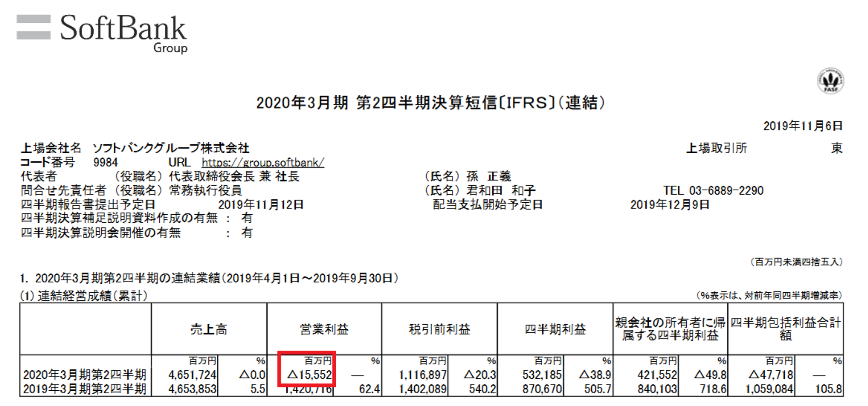Click the note about 対前年同四半期増減率

coord(769,296)
